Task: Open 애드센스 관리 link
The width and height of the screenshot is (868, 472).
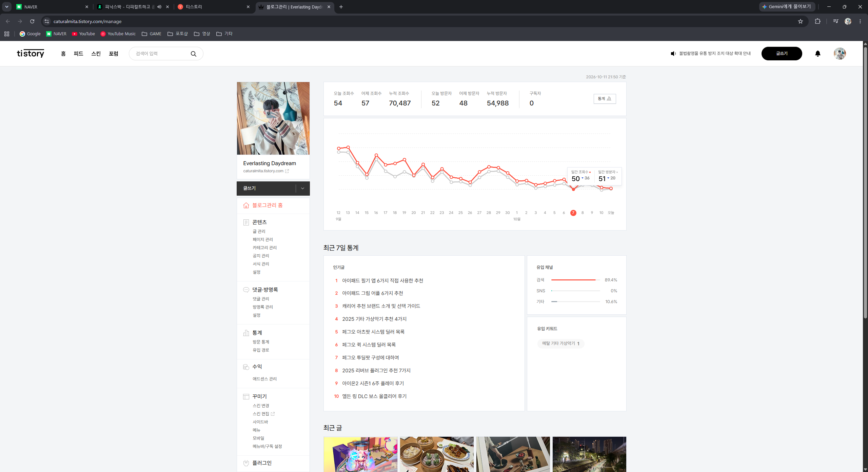Action: (264, 379)
